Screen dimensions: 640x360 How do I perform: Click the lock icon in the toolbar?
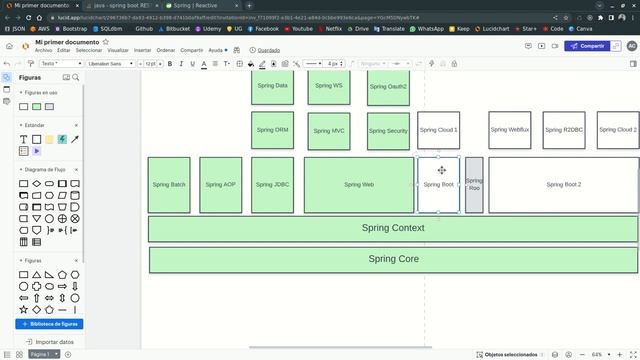click(x=454, y=64)
